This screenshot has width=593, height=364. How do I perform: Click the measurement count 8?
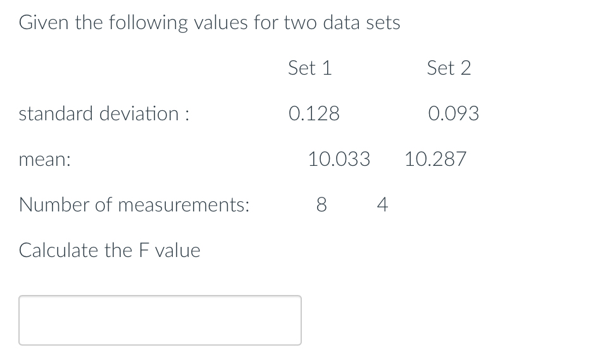tap(321, 205)
